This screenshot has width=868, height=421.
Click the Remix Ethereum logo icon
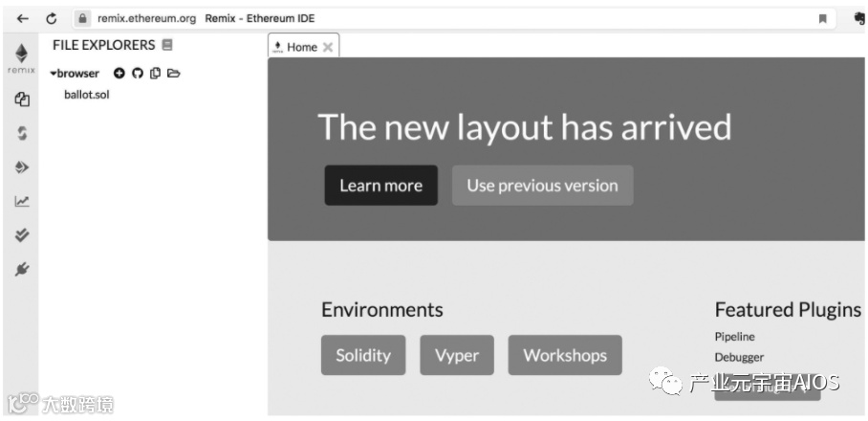[21, 58]
